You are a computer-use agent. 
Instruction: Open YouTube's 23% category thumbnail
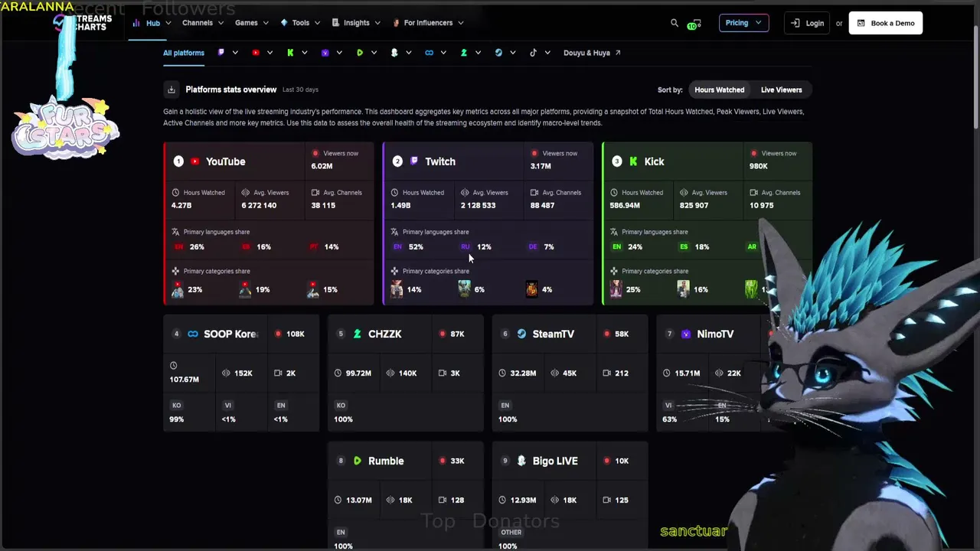(178, 289)
